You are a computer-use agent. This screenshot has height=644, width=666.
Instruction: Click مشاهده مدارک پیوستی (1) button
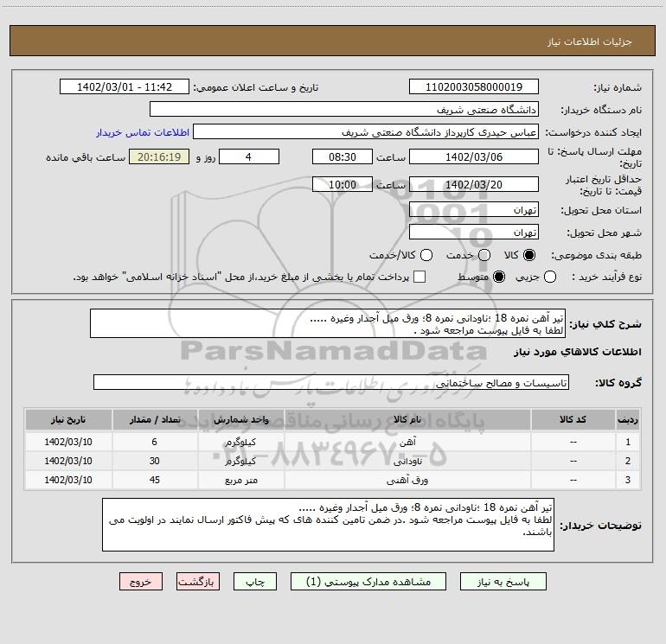tap(368, 582)
